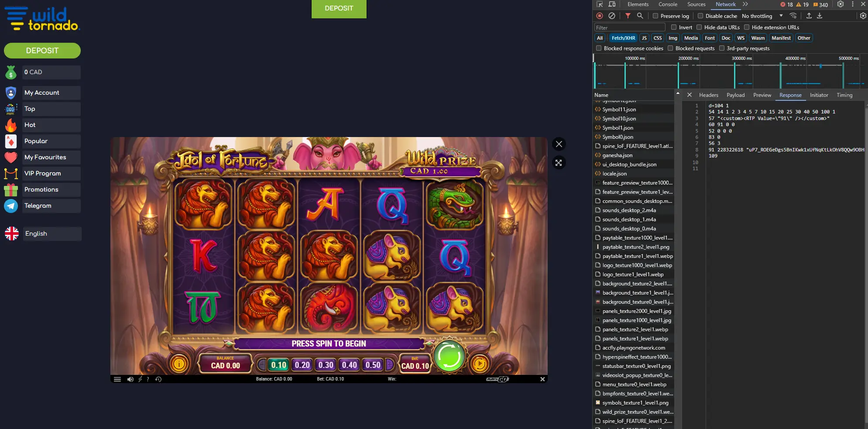868x429 pixels.
Task: Expand more DevTools tabs chevron
Action: click(745, 4)
